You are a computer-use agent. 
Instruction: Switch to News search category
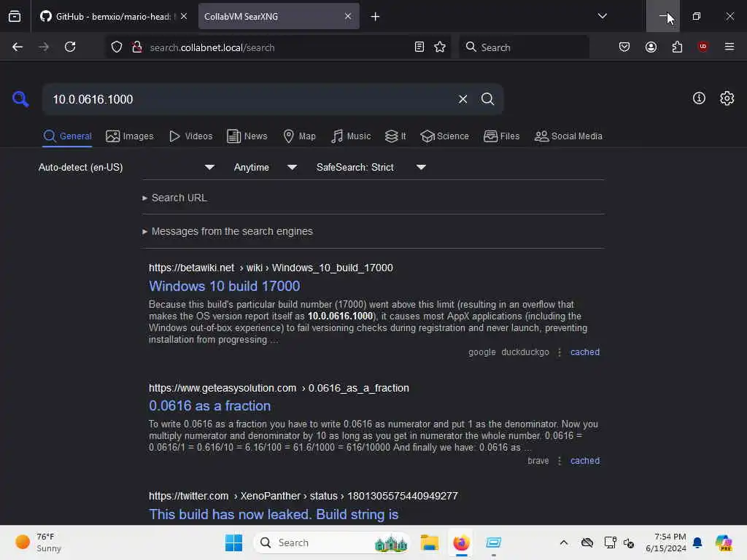247,136
